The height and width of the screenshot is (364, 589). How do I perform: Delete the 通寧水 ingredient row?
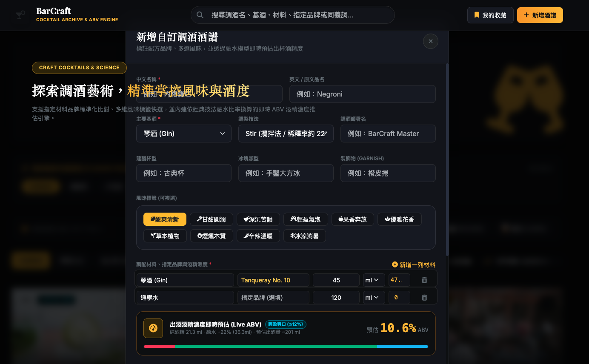coord(424,298)
